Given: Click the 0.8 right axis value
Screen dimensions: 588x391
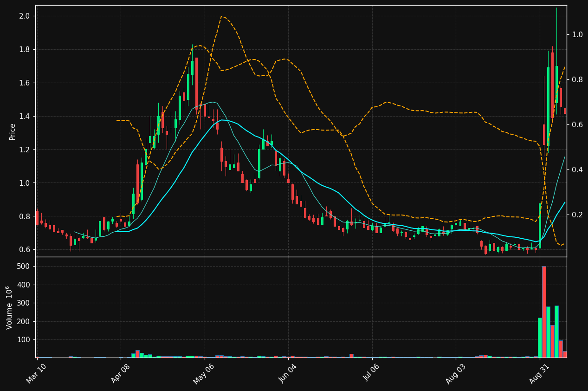Looking at the screenshot, I should coord(577,80).
